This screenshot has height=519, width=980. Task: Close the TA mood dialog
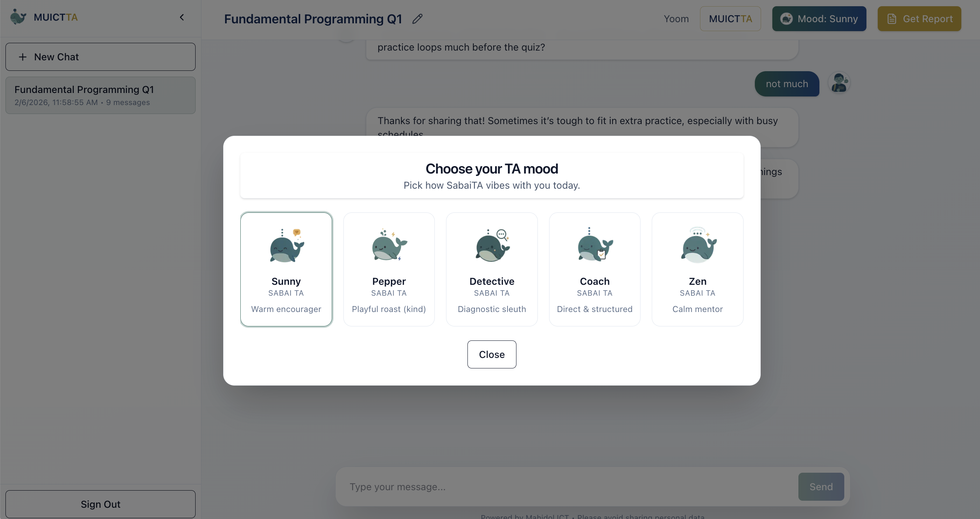pos(492,354)
